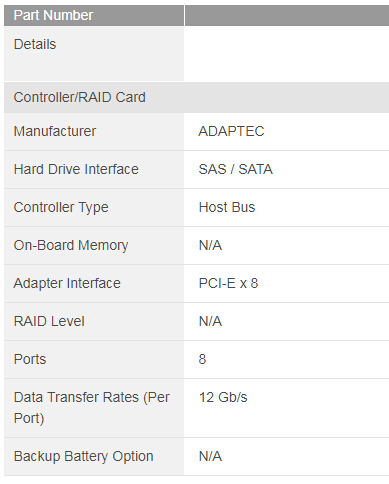The image size is (389, 484).
Task: Click the PCI-E x 8 value
Action: pos(228,283)
